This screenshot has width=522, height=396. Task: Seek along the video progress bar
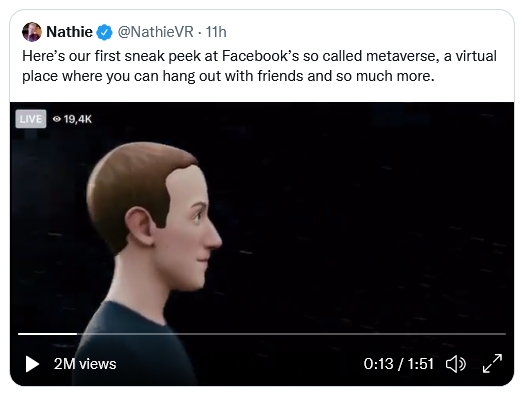pyautogui.click(x=262, y=334)
